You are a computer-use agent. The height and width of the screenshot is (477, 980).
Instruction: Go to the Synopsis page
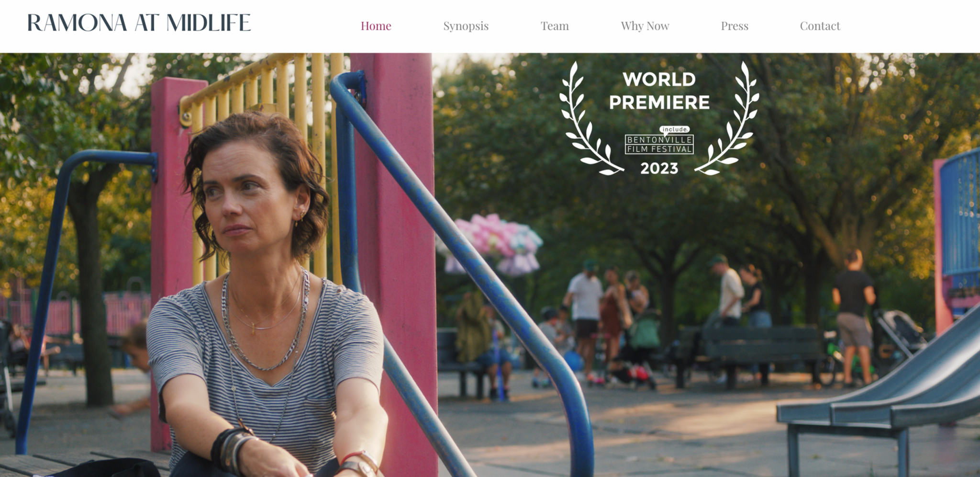pos(466,26)
